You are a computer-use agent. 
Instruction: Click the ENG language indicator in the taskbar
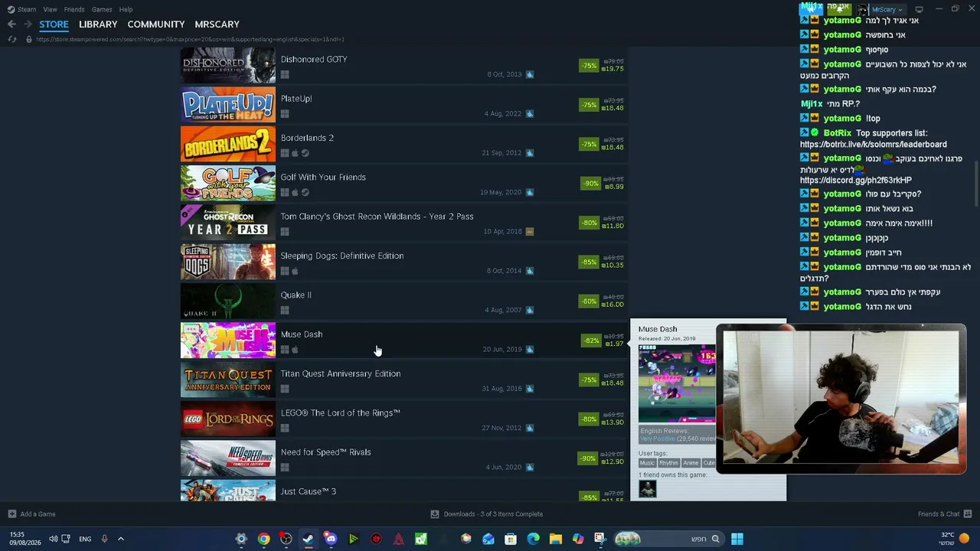point(85,539)
